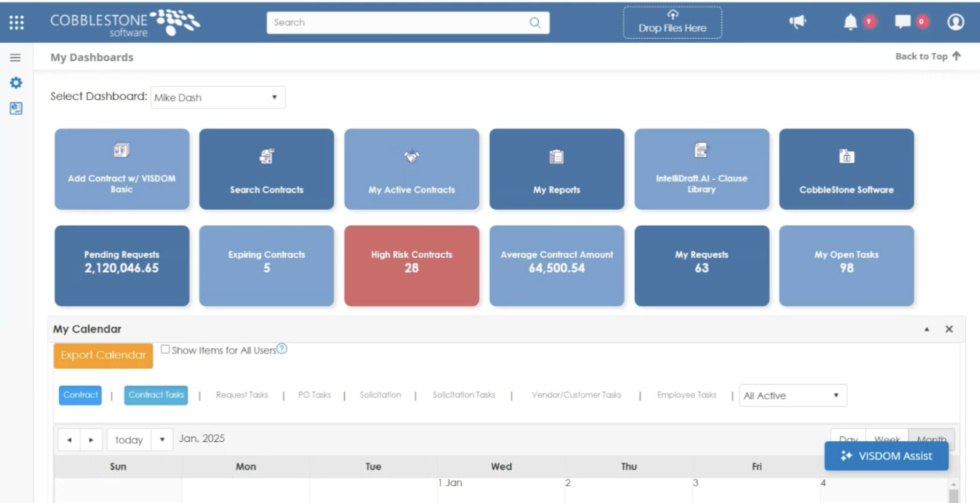Open Add Contract w/ VISDOM Basic tile

click(122, 169)
